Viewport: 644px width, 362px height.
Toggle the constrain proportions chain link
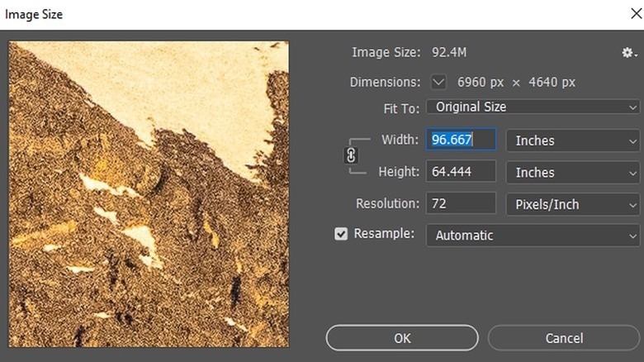click(351, 155)
